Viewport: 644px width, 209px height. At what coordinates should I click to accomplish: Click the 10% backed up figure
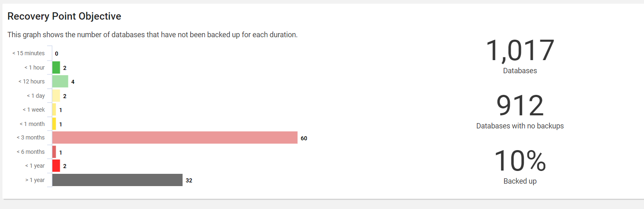(x=520, y=161)
